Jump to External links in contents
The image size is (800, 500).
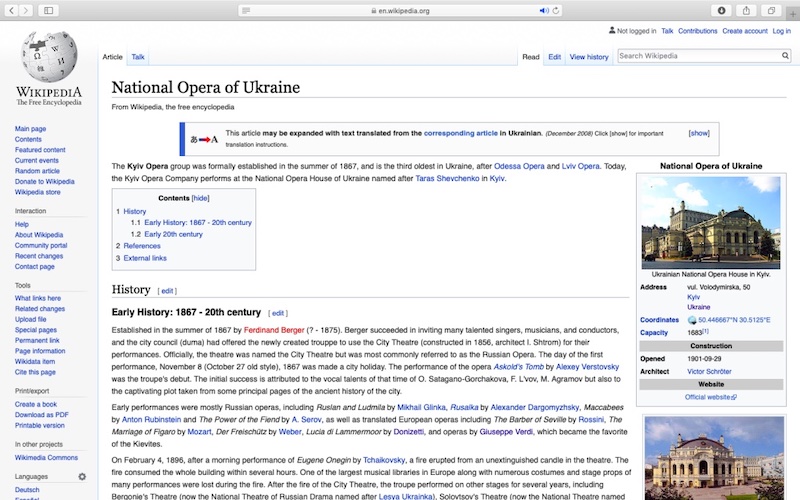pos(145,258)
